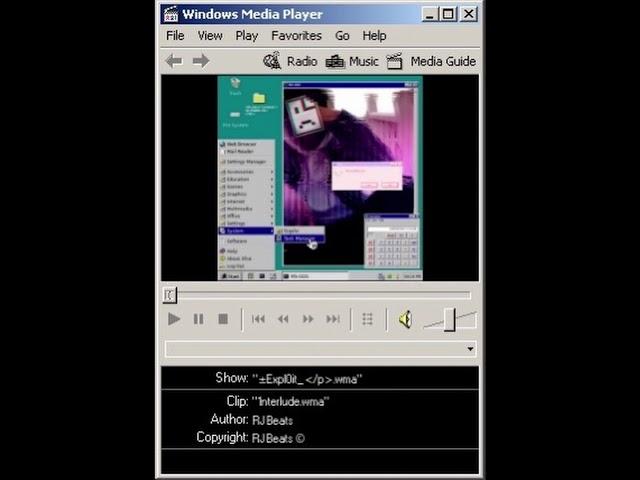Click the empty playlist combo box field
Viewport: 640px width, 480px height.
320,349
